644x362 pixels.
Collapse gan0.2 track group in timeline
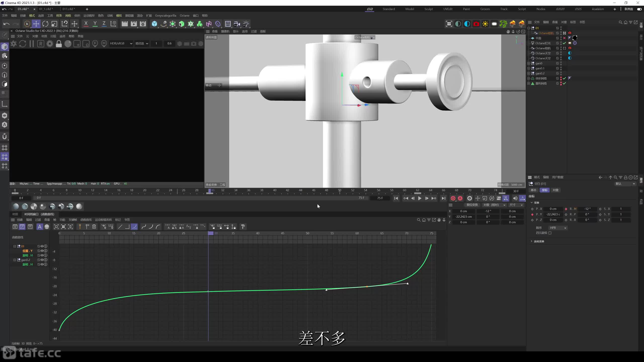tap(15, 260)
